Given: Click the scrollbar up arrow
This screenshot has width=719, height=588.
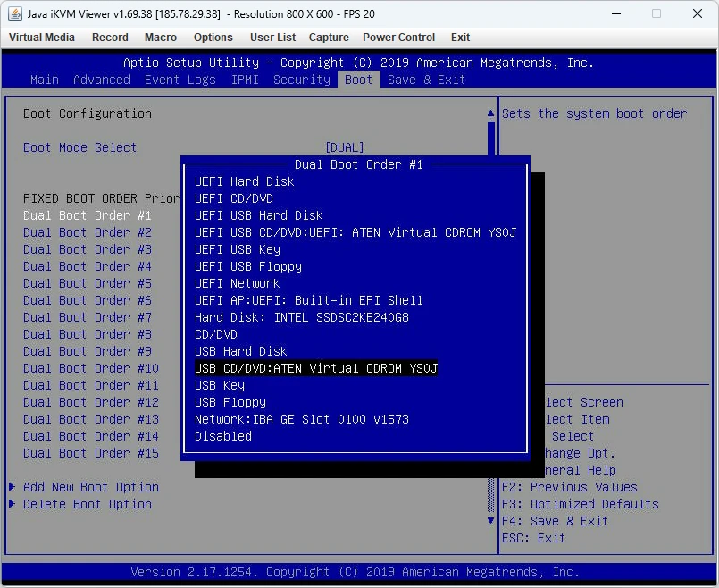Looking at the screenshot, I should coord(490,113).
